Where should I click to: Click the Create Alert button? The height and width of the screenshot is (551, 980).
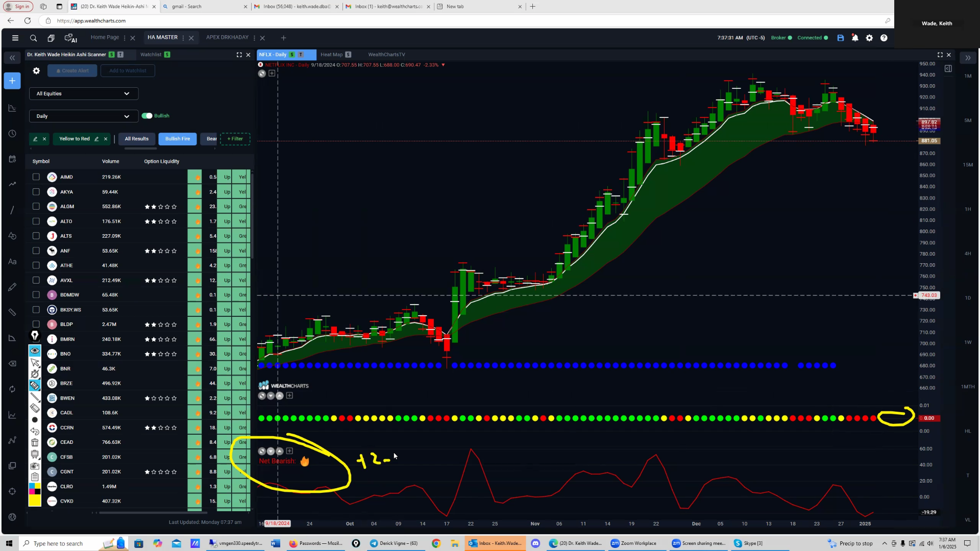click(x=72, y=71)
